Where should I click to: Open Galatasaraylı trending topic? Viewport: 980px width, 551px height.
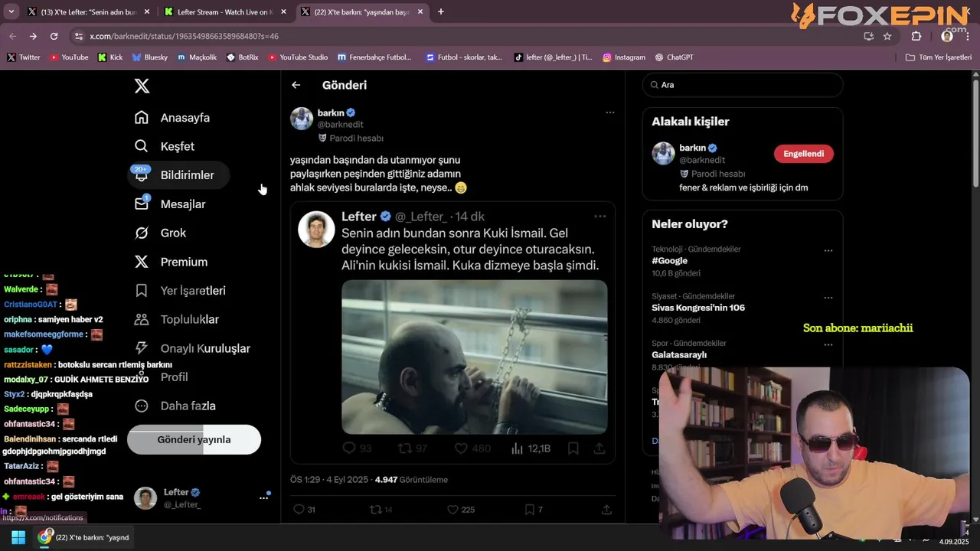click(679, 355)
